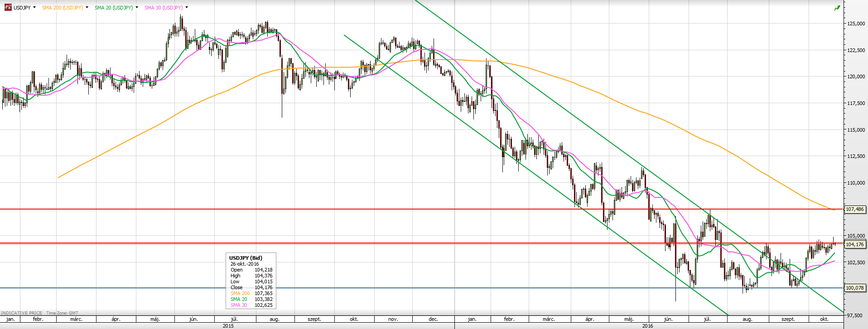
Task: Click the USDJPY (Bid) data tooltip header
Action: [x=246, y=258]
